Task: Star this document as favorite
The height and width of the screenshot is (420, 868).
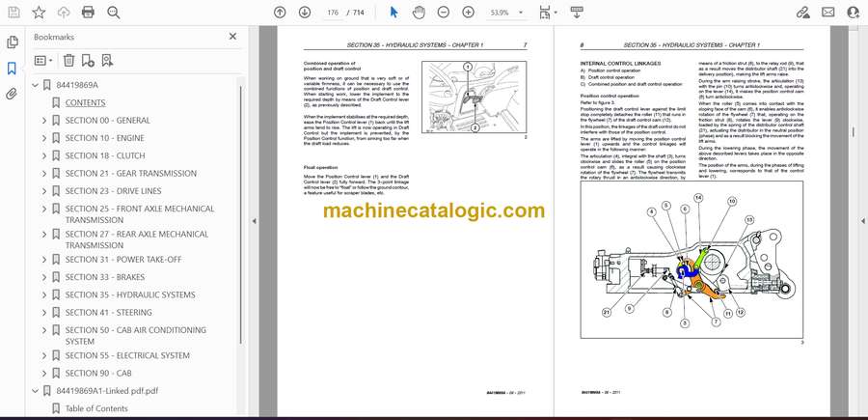Action: click(39, 13)
